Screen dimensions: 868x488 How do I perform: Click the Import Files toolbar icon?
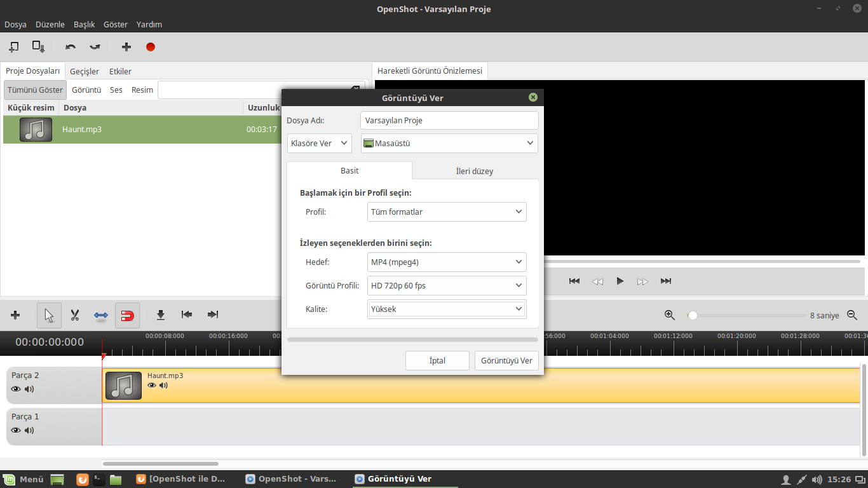(x=13, y=47)
